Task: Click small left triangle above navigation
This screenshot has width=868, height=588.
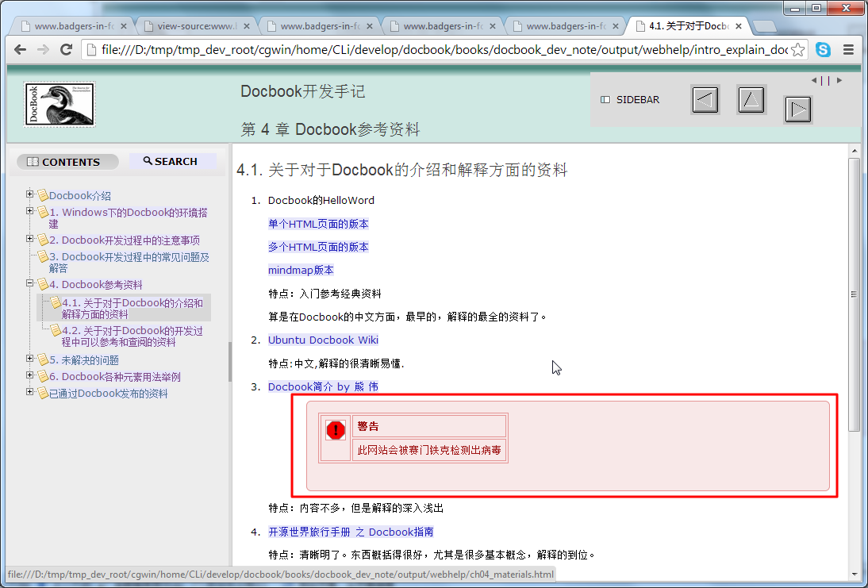Action: click(814, 80)
